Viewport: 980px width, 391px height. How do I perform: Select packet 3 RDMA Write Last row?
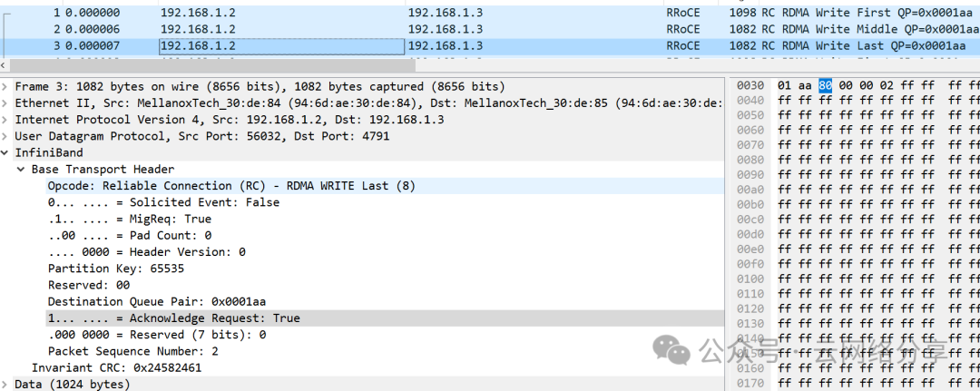[x=490, y=45]
